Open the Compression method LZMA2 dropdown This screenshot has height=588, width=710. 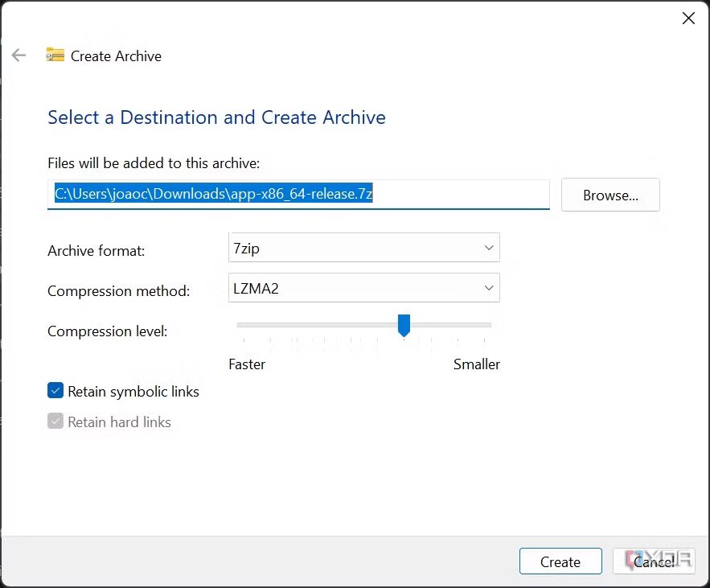pyautogui.click(x=364, y=287)
